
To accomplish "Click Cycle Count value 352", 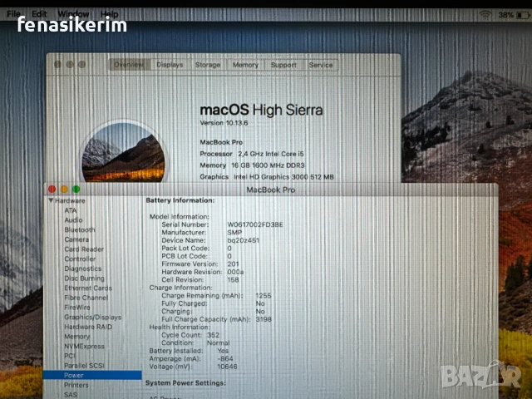I will coord(213,335).
